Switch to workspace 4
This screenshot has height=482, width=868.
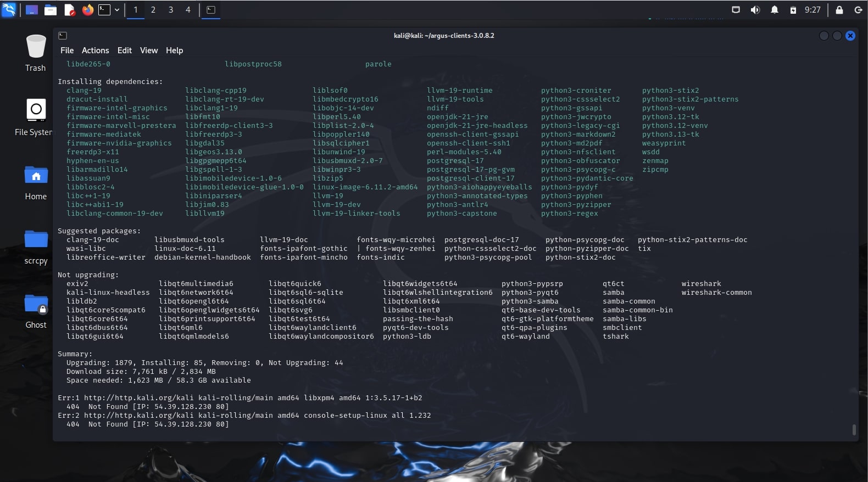[188, 10]
